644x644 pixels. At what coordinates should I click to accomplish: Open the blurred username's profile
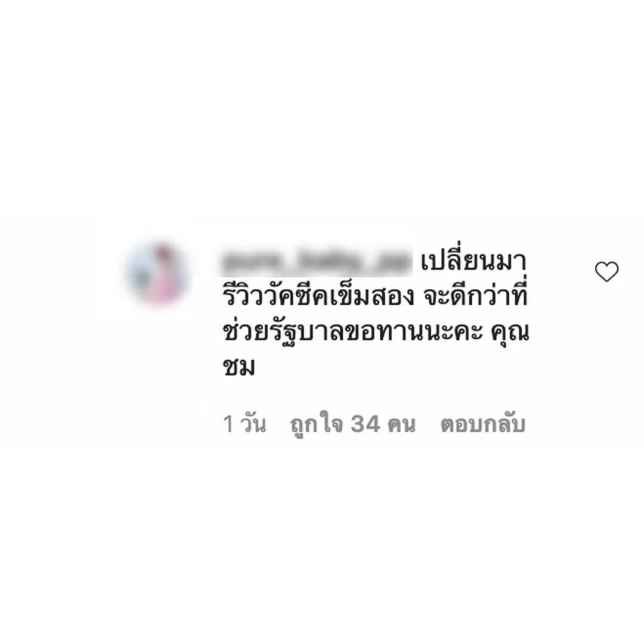point(316,262)
